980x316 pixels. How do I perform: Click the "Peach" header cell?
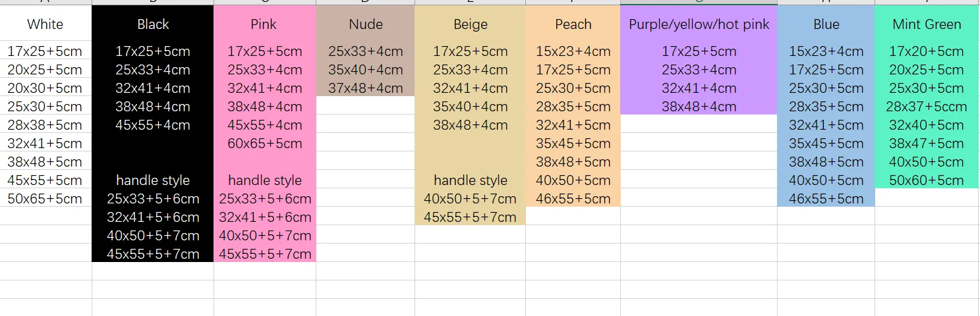tap(573, 24)
